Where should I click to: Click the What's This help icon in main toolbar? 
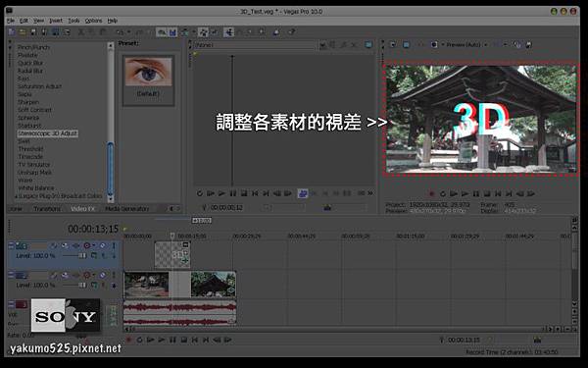(x=291, y=32)
